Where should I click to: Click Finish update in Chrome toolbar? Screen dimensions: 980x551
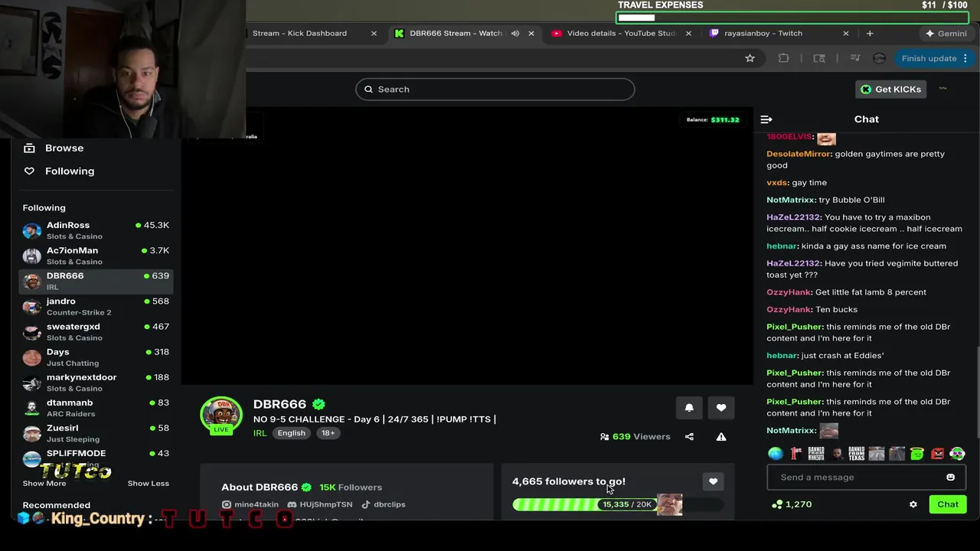pyautogui.click(x=929, y=58)
